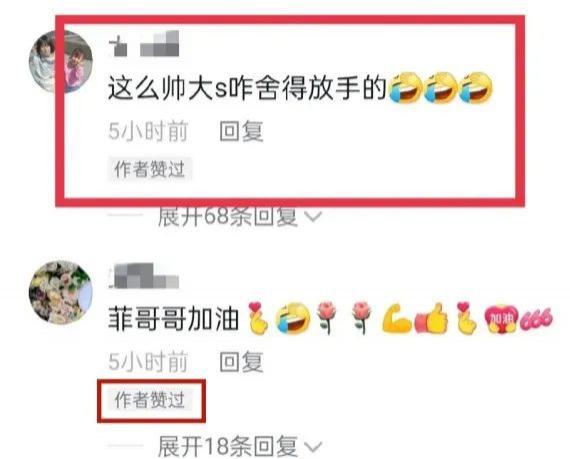Click the flexed bicep emoji

(x=397, y=319)
